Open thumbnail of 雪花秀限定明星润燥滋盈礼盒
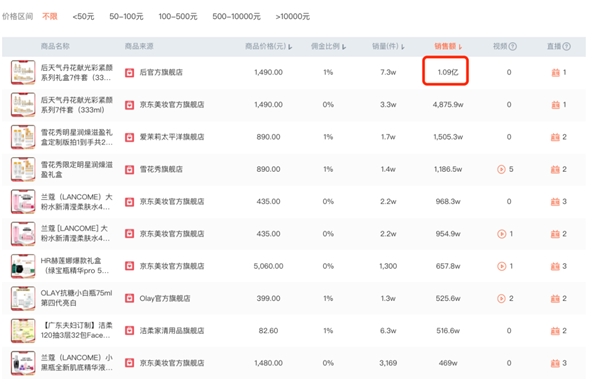This screenshot has height=385, width=600. (x=23, y=169)
